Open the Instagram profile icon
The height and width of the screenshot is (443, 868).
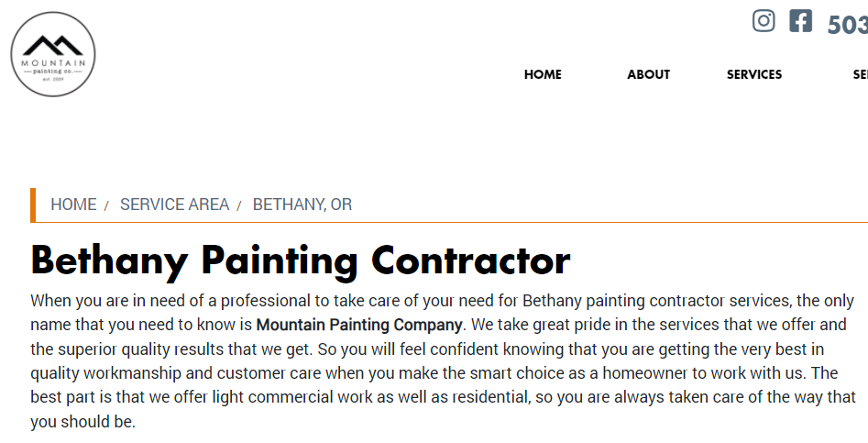pos(764,21)
